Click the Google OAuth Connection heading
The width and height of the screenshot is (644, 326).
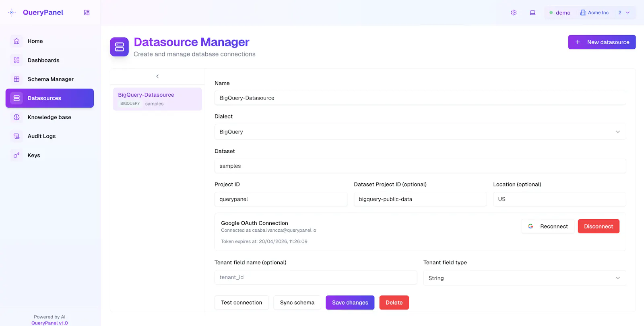tap(254, 223)
